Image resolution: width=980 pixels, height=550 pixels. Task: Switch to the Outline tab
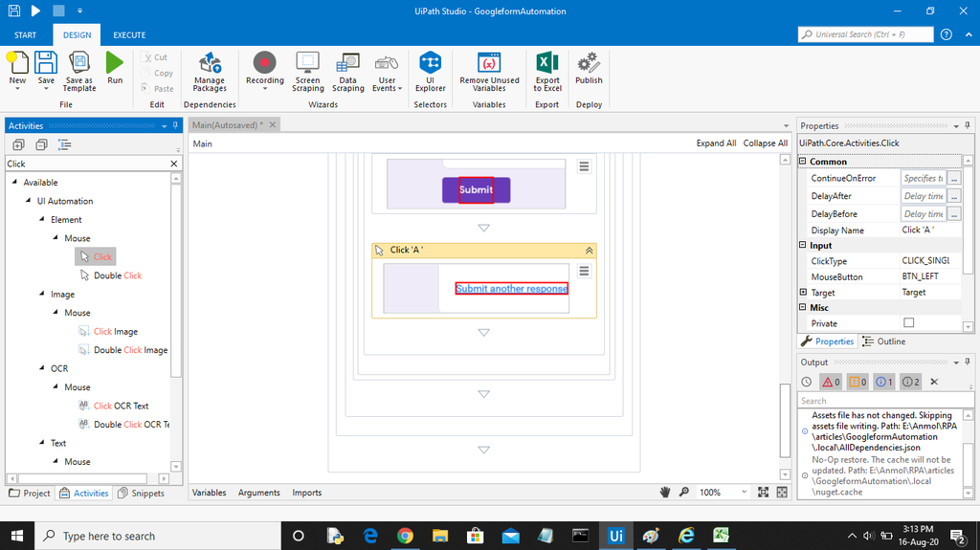click(x=883, y=341)
